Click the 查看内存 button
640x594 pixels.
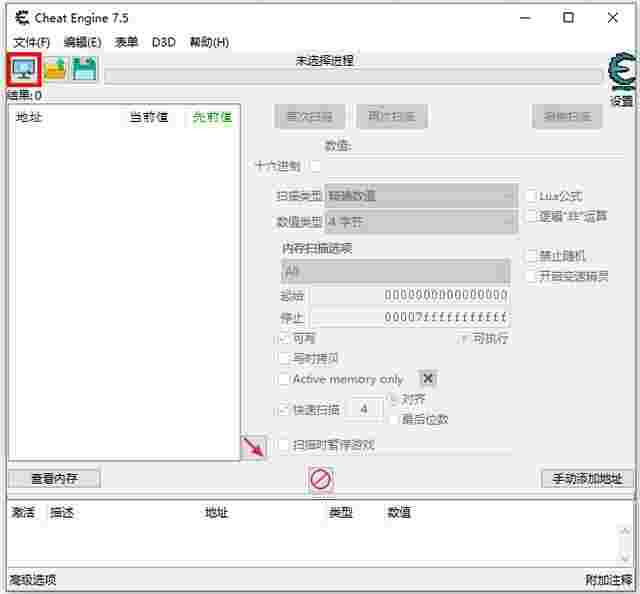point(54,478)
